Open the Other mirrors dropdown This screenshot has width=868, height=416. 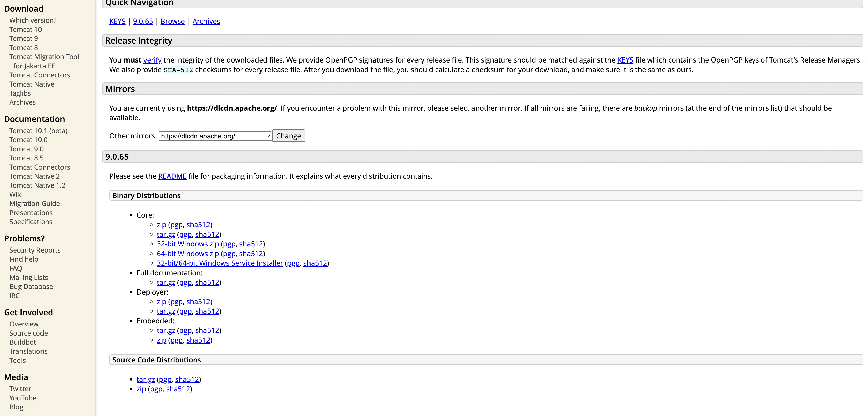[x=215, y=136]
